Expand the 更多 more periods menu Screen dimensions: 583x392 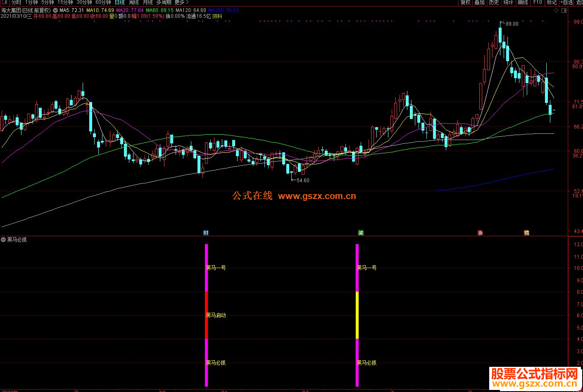[x=181, y=2]
